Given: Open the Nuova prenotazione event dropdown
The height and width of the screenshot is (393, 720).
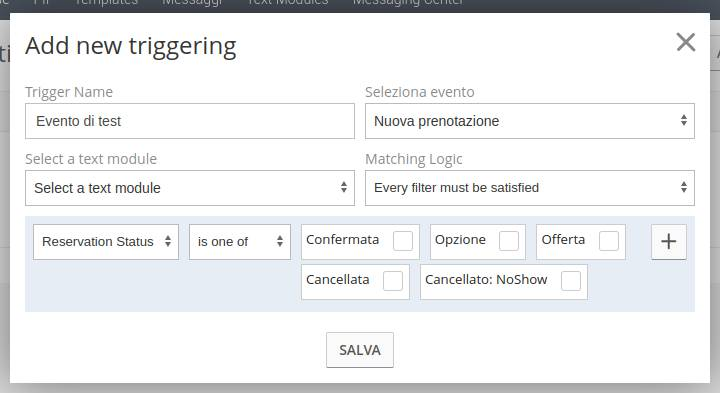Looking at the screenshot, I should point(530,121).
